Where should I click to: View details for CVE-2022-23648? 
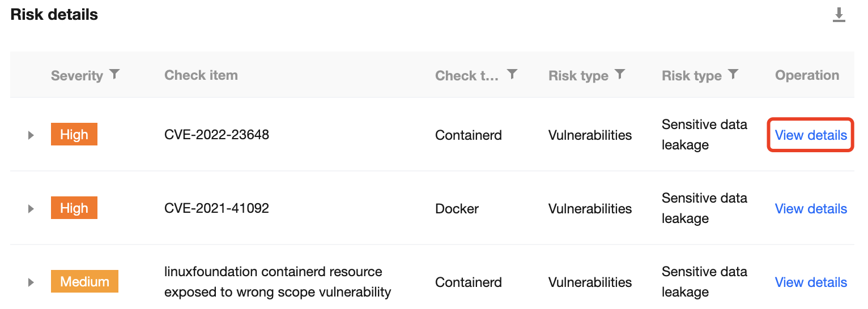[811, 135]
